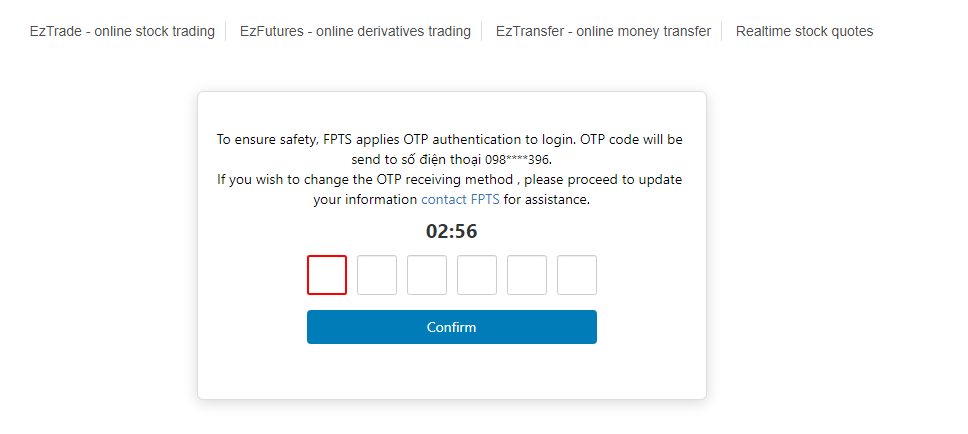Select the third OTP digit box
Viewport: 968px width, 434px height.
tap(427, 275)
